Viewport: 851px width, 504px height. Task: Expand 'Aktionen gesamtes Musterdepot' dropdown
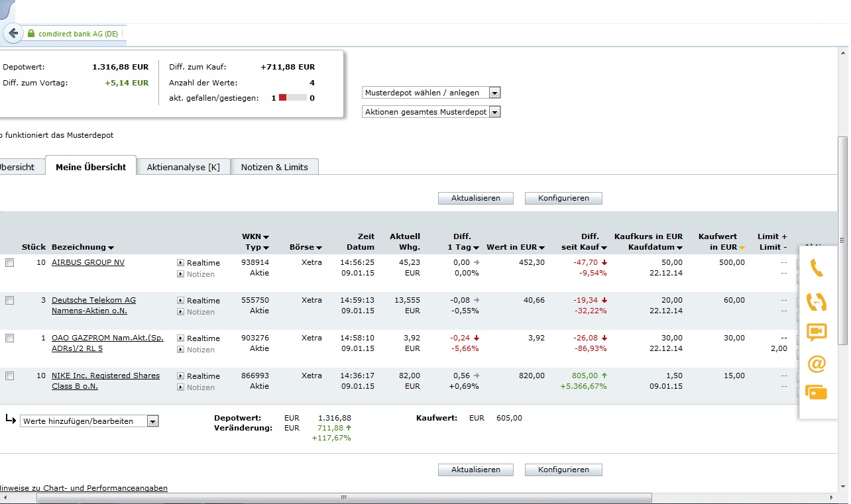431,112
